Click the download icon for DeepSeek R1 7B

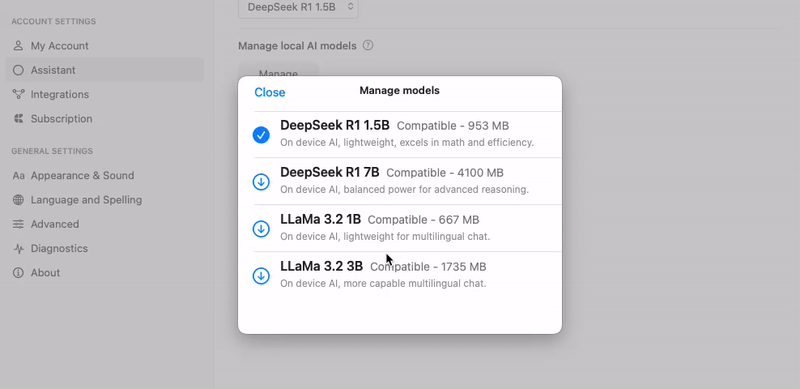click(x=261, y=182)
